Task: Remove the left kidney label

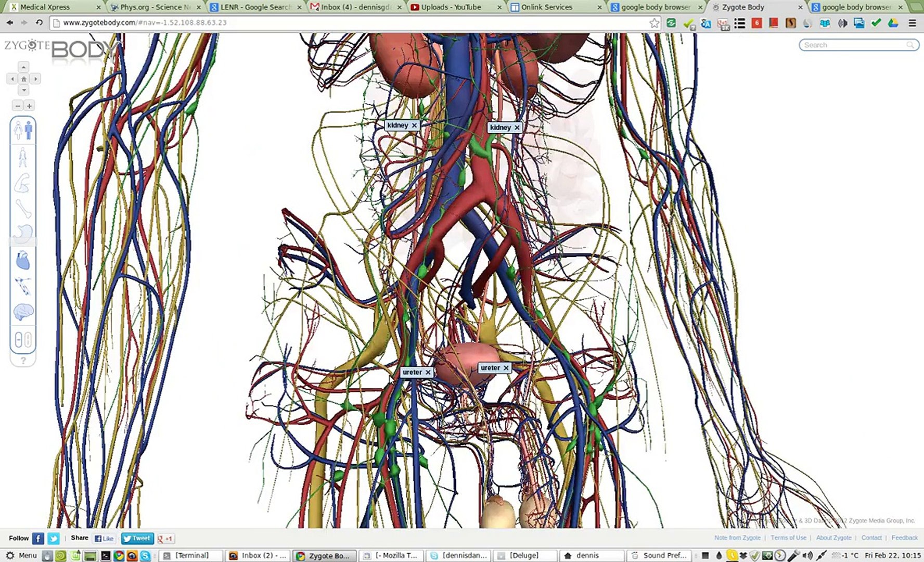Action: click(414, 125)
